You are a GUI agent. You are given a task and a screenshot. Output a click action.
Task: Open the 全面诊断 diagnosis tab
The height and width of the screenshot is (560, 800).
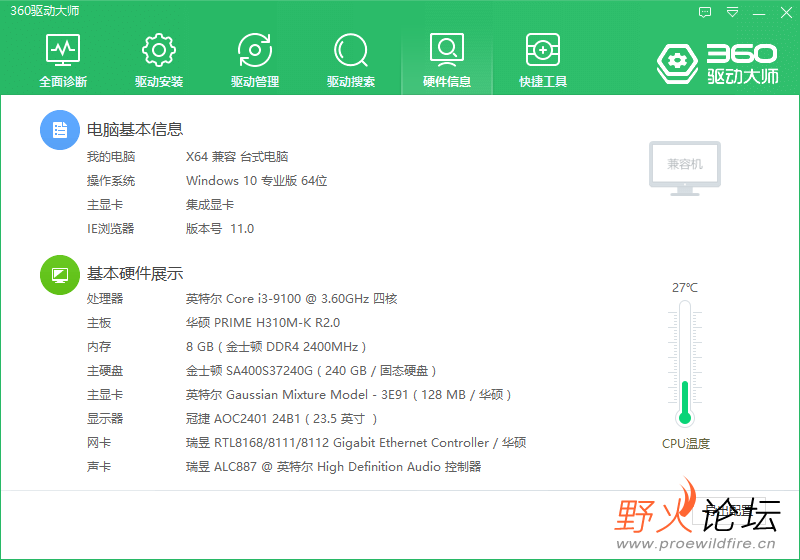(x=63, y=60)
